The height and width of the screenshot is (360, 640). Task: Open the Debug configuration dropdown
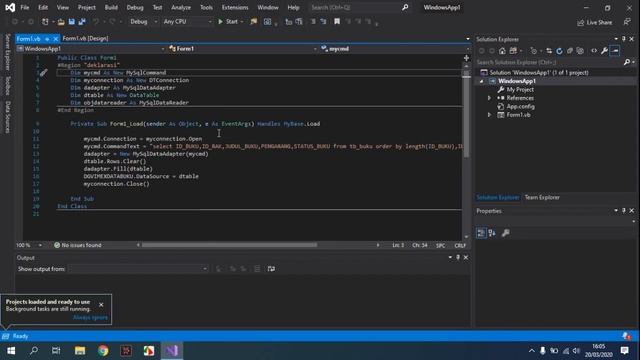[144, 22]
